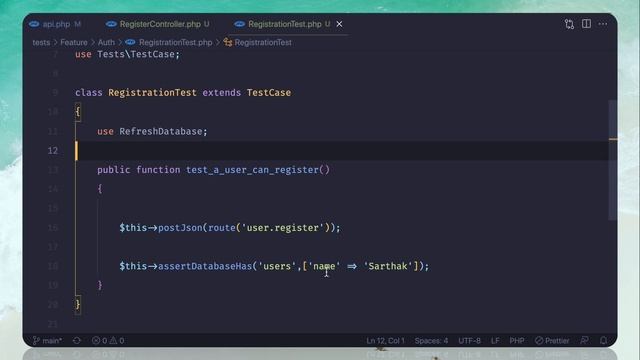Close the RegistrationTest.php tab
Screen dimensions: 640x360
tap(339, 24)
